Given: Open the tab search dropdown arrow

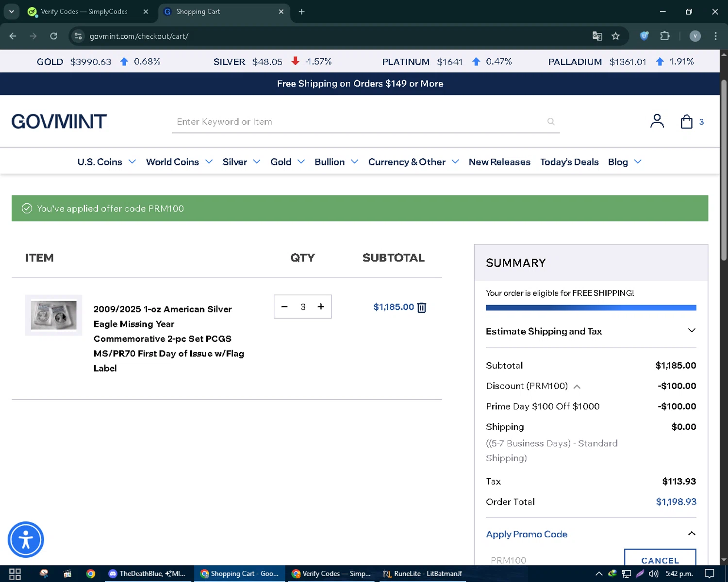Looking at the screenshot, I should 11,12.
